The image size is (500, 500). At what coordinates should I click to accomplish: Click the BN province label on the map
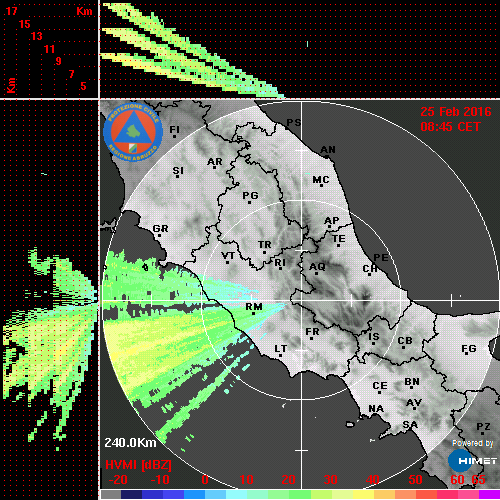(412, 382)
